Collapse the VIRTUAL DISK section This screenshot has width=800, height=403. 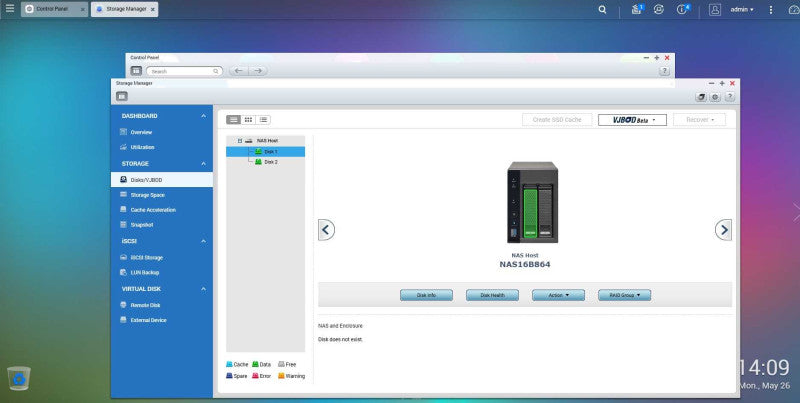click(x=204, y=289)
